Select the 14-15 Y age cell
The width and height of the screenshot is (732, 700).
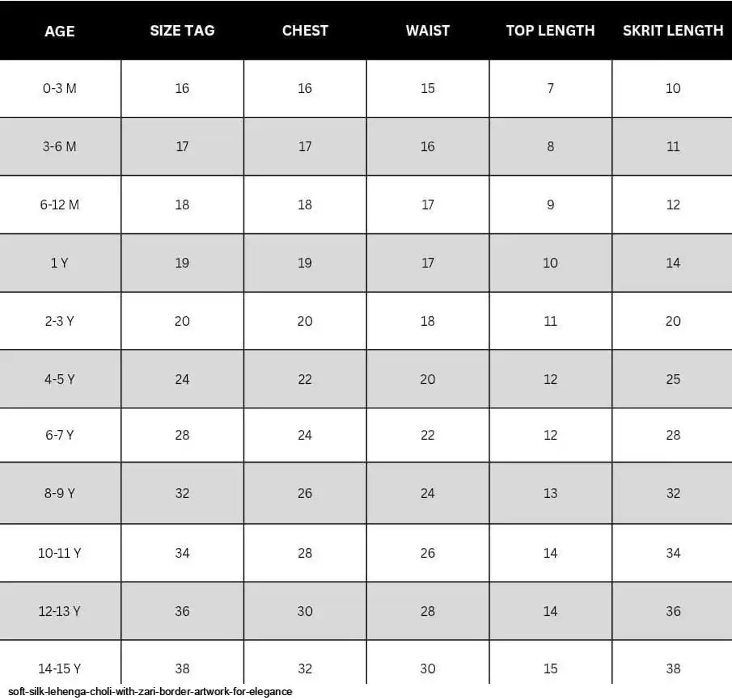click(60, 668)
